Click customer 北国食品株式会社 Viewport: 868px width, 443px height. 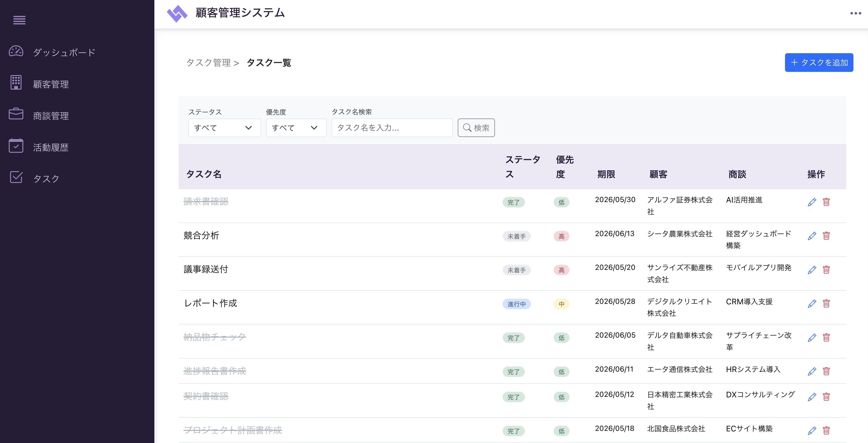[x=676, y=428]
